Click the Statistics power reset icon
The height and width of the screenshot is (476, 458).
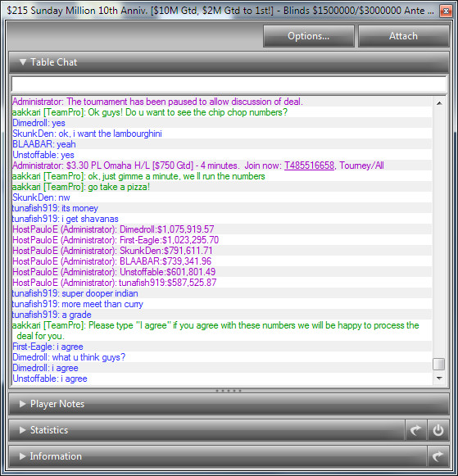pos(438,430)
